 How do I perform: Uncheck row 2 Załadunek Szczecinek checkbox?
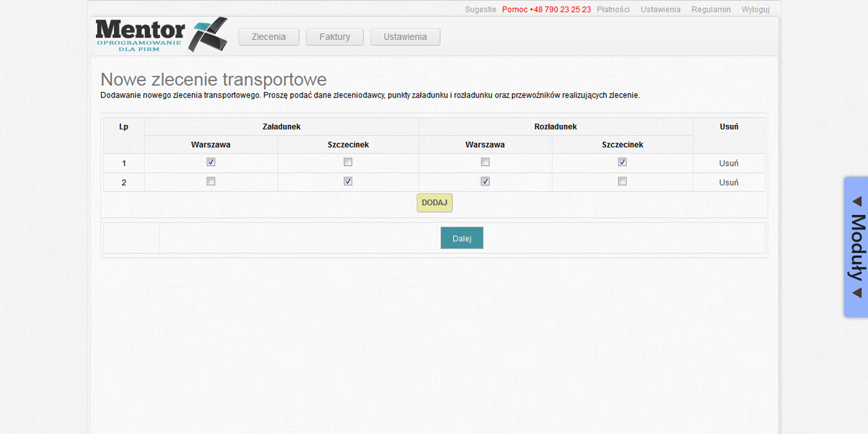(348, 181)
